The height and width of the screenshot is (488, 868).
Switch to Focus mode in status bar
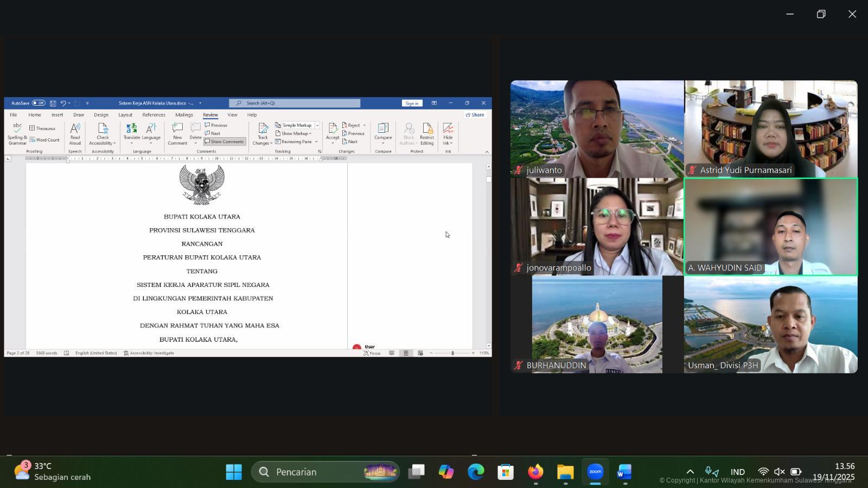[372, 353]
